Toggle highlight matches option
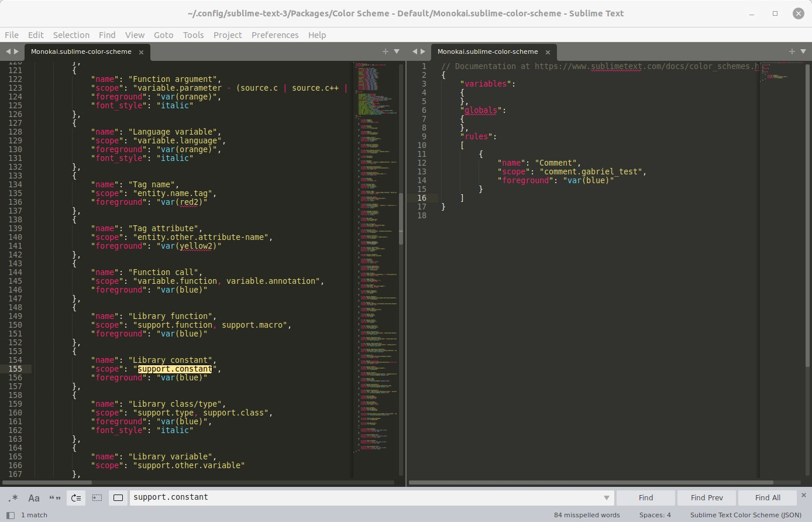This screenshot has height=522, width=812. pyautogui.click(x=118, y=498)
